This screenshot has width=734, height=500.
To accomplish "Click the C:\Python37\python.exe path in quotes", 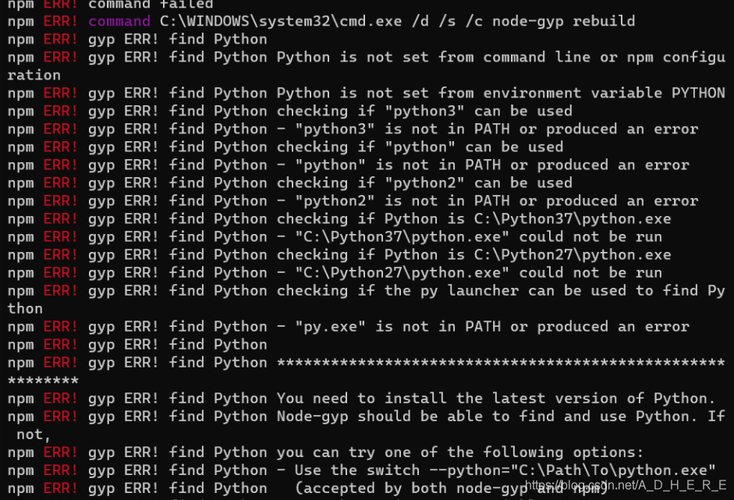I will (402, 237).
